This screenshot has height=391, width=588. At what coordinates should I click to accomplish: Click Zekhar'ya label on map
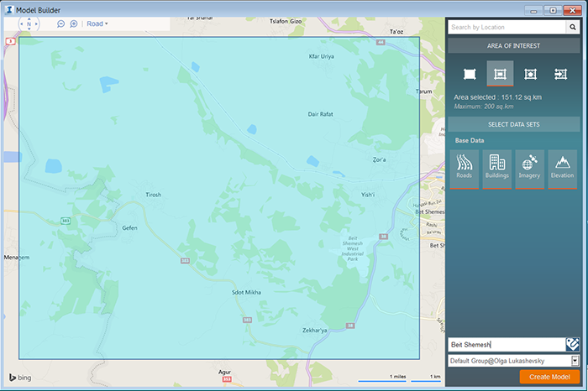(315, 331)
